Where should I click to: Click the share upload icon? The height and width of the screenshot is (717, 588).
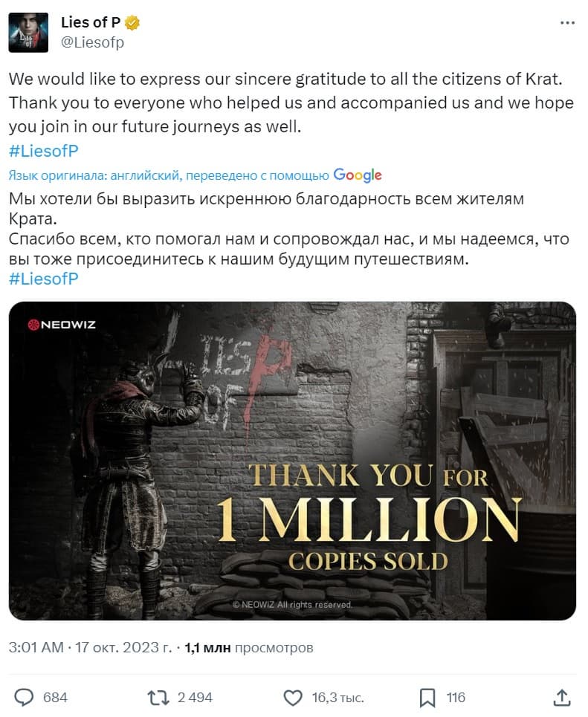click(x=563, y=697)
